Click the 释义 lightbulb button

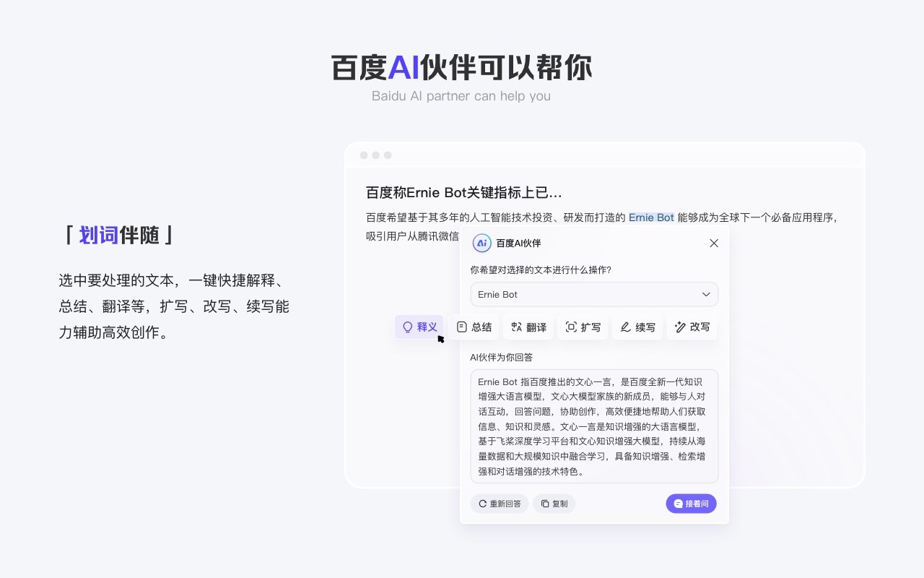point(419,327)
